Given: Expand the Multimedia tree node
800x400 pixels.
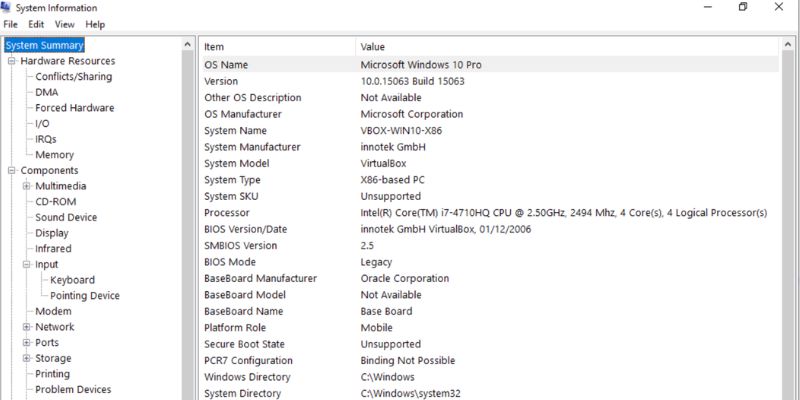Looking at the screenshot, I should (26, 186).
